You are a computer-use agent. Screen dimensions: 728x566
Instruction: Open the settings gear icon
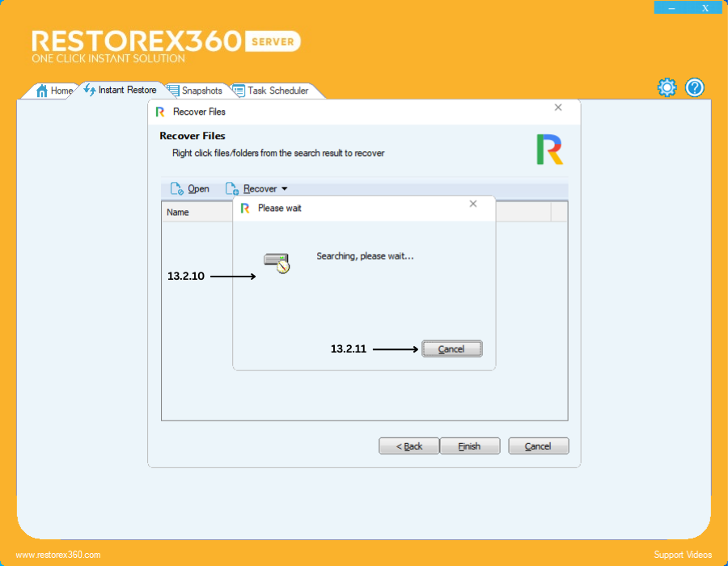pyautogui.click(x=667, y=87)
